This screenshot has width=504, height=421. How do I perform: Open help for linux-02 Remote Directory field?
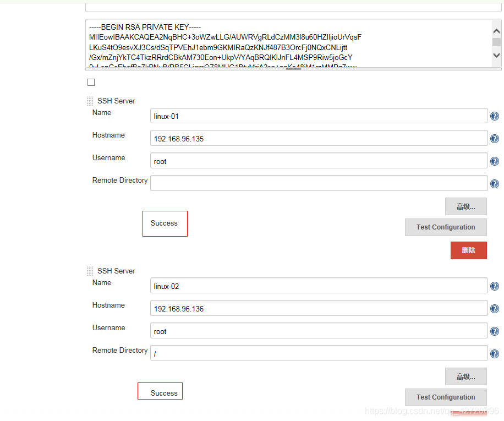click(x=494, y=353)
